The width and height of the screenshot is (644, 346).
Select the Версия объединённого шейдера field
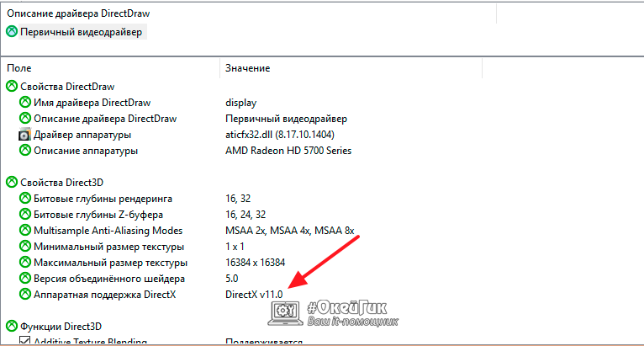pos(109,279)
